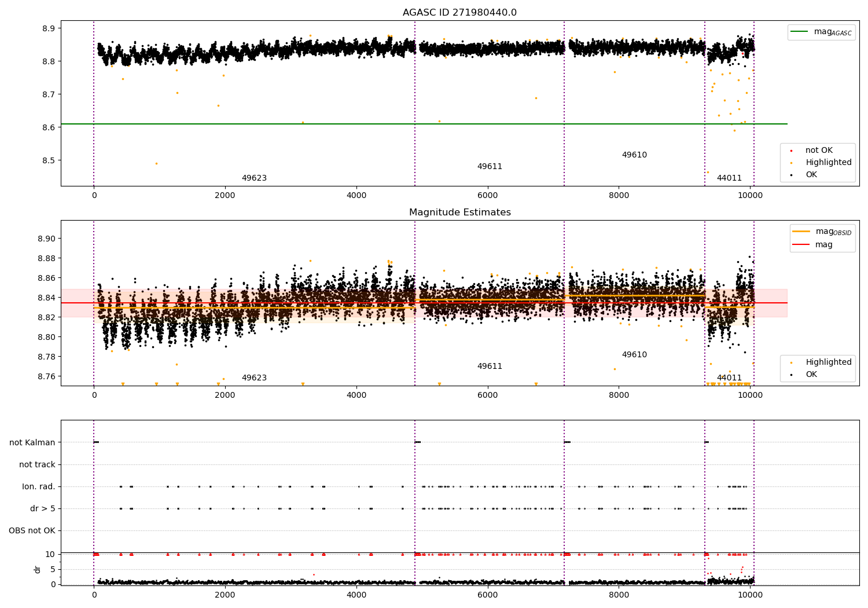Click the rotated 'dr' y-axis label
This screenshot has height=608, width=868.
(37, 569)
